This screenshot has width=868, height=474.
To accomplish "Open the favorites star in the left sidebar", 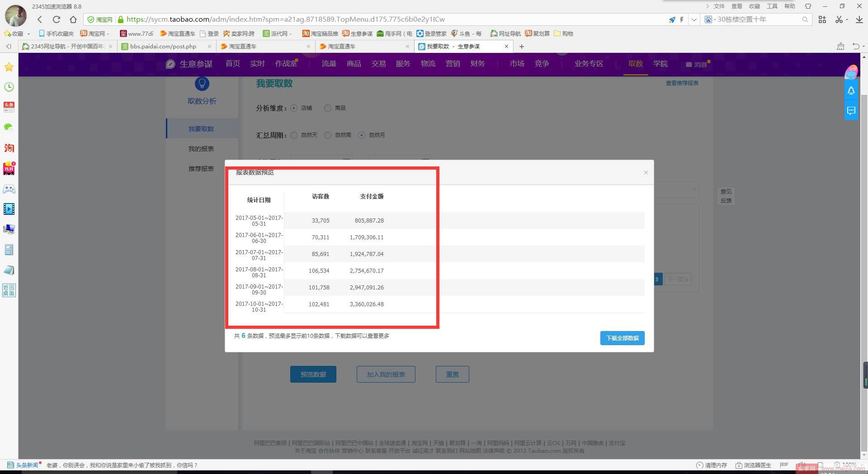I will pos(9,67).
